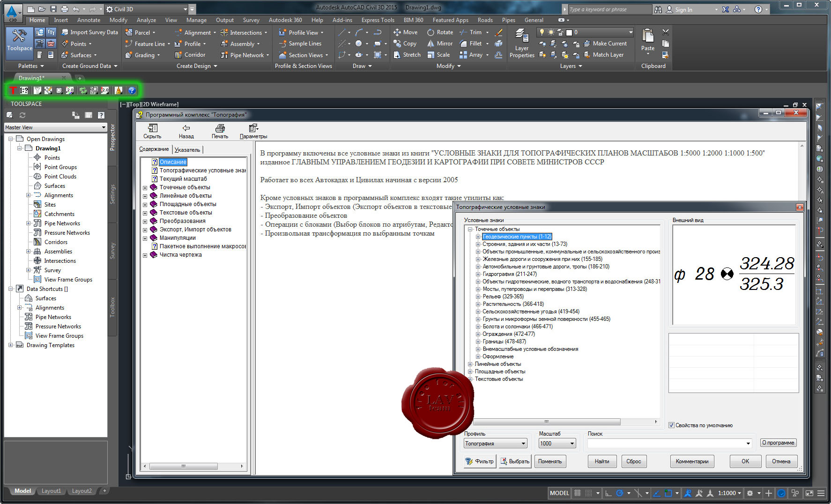Viewport: 831px width, 504px height.
Task: Click Match Layer button
Action: click(603, 55)
